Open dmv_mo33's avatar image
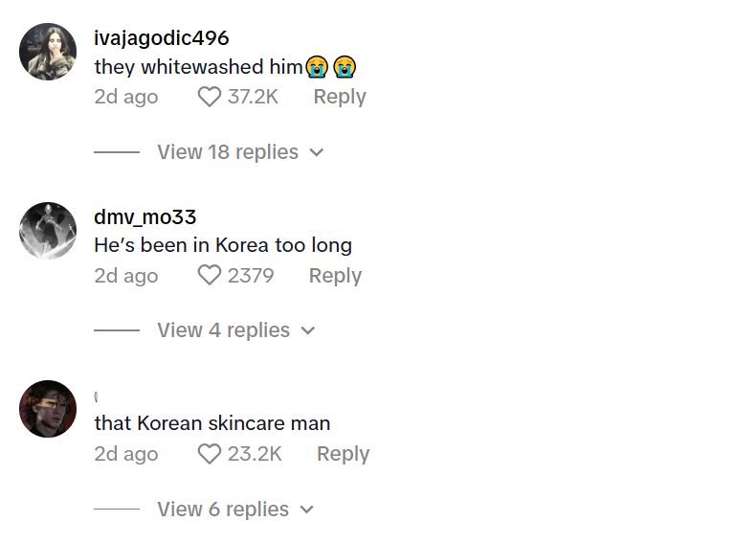Screen dimensions: 756x544 (48, 231)
